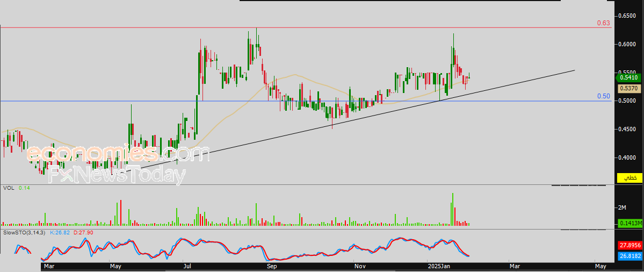Select the green 0.5410 current price tag
Image resolution: width=644 pixels, height=272 pixels.
point(628,77)
